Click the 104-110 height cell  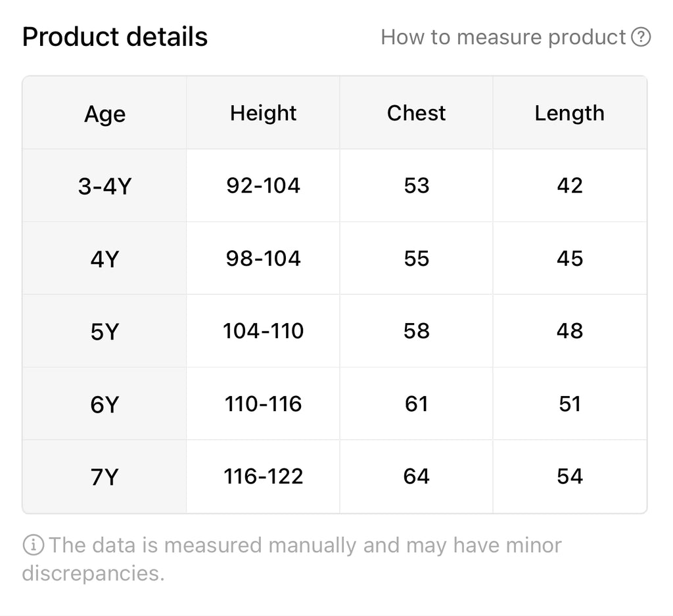coord(263,331)
